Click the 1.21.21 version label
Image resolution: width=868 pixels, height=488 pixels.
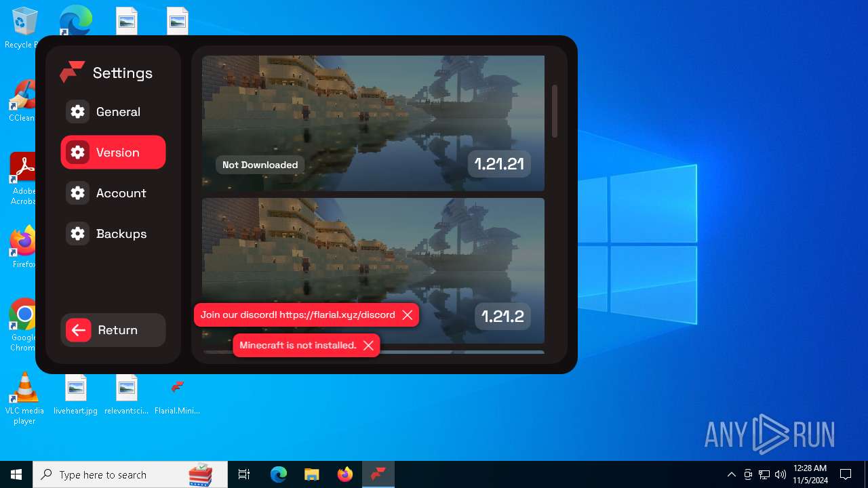click(499, 164)
